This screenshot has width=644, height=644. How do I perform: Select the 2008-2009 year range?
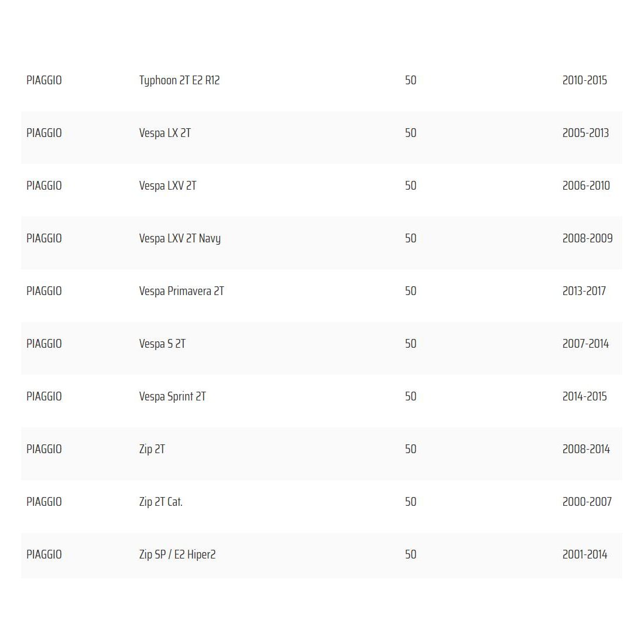coord(587,238)
